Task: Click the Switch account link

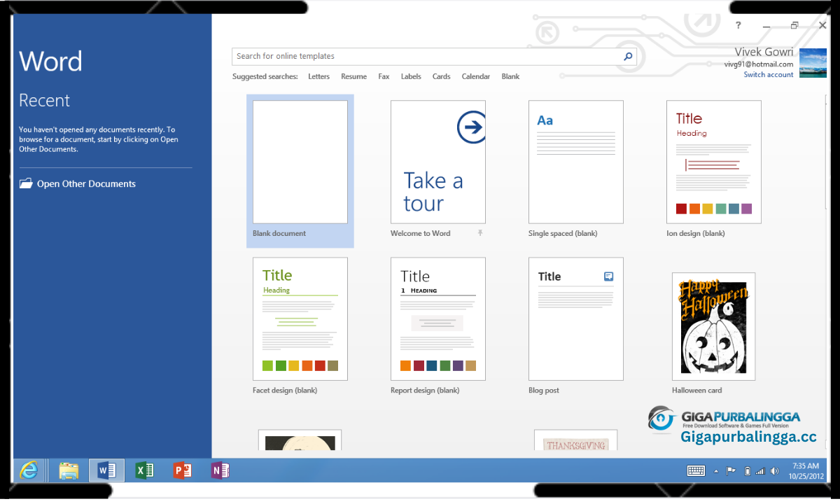Action: pos(769,75)
